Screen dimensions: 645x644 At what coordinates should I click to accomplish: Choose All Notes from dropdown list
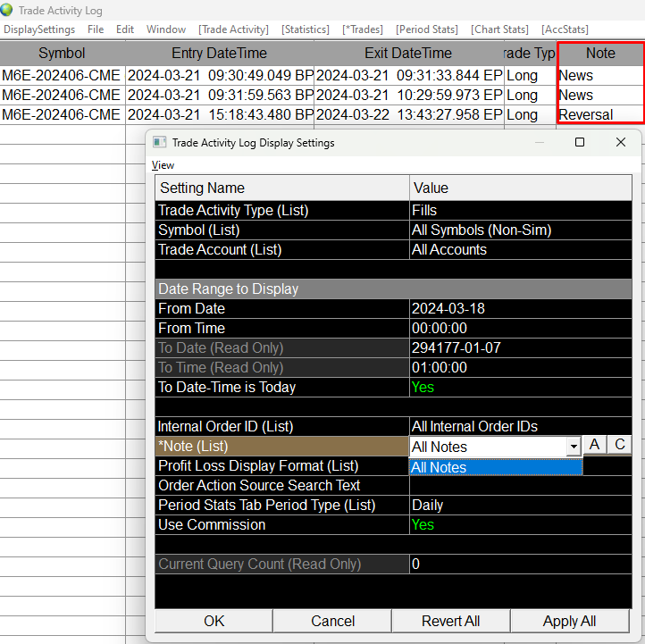496,467
